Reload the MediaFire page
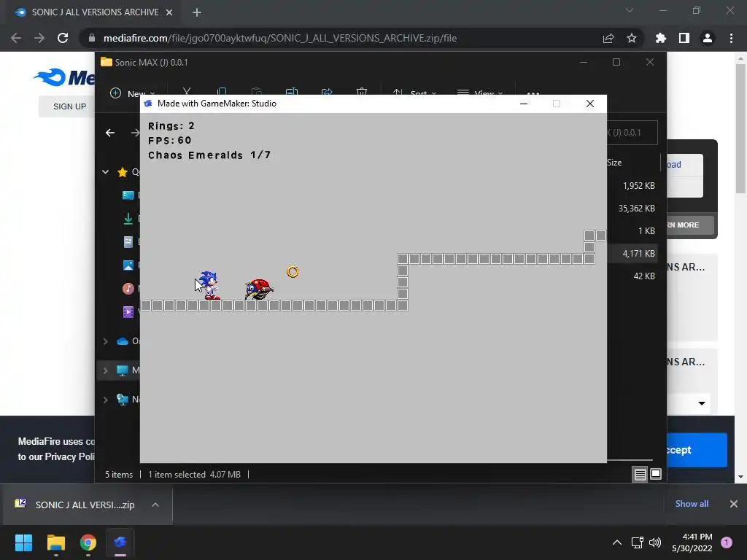The height and width of the screenshot is (560, 747). pos(63,38)
